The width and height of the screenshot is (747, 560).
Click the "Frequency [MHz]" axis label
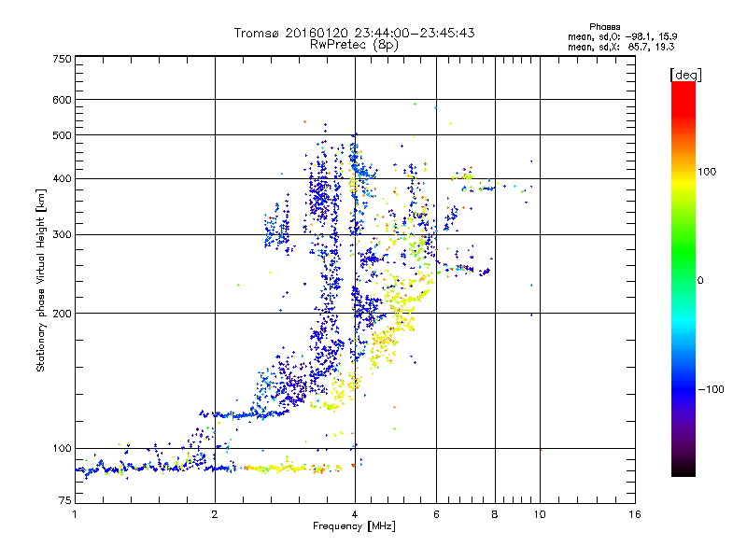[354, 526]
